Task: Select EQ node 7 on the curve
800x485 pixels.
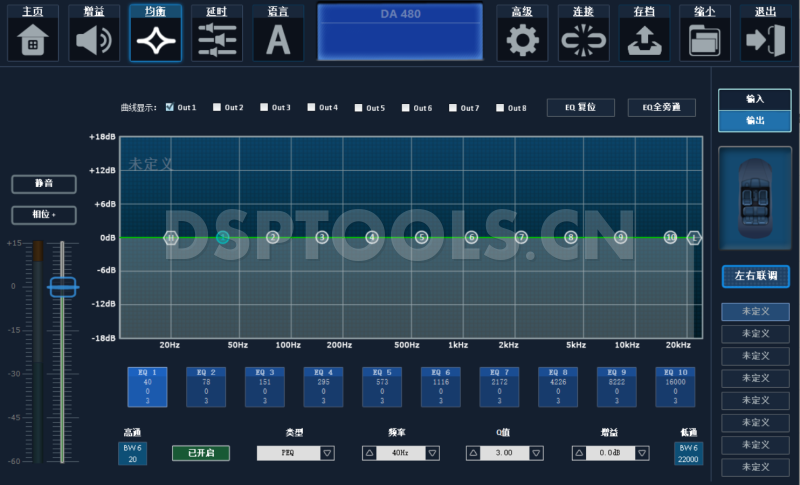Action: [x=521, y=237]
